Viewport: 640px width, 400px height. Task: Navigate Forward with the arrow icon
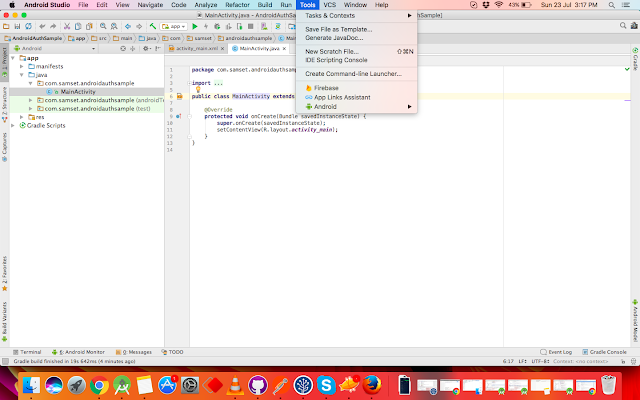point(139,27)
